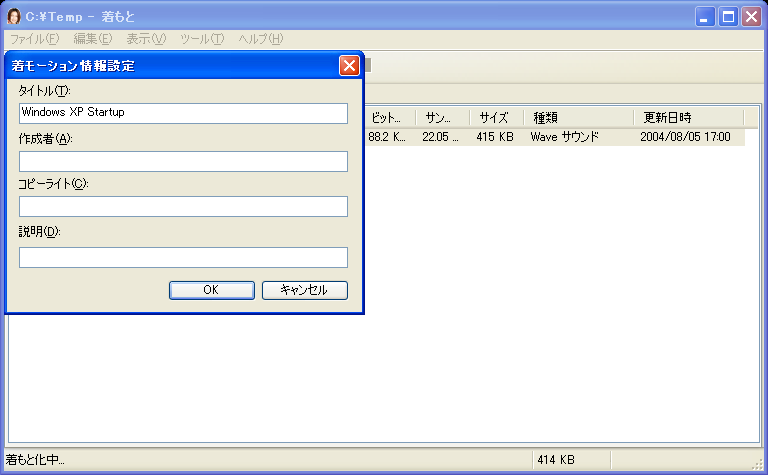Click the ビット... column header
Viewport: 768px width, 475px height.
coord(390,117)
